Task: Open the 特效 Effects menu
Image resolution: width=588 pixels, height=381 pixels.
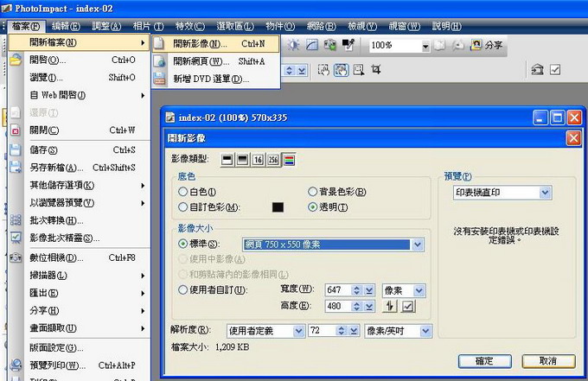Action: click(190, 26)
